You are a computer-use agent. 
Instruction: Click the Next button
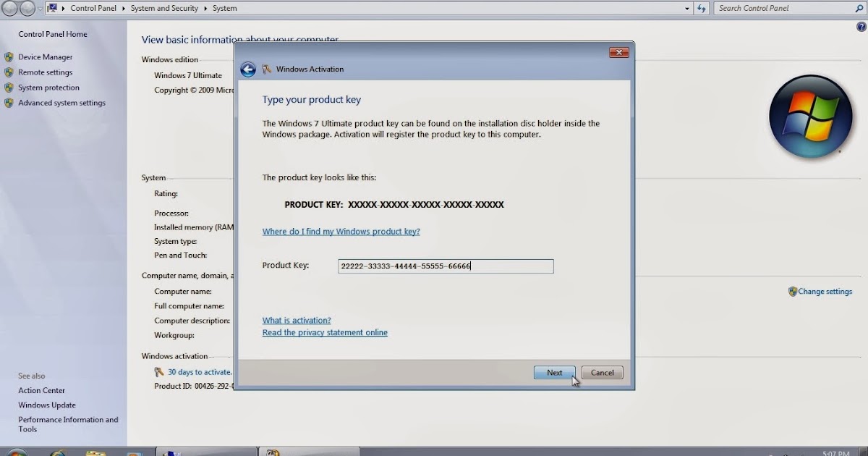tap(555, 373)
